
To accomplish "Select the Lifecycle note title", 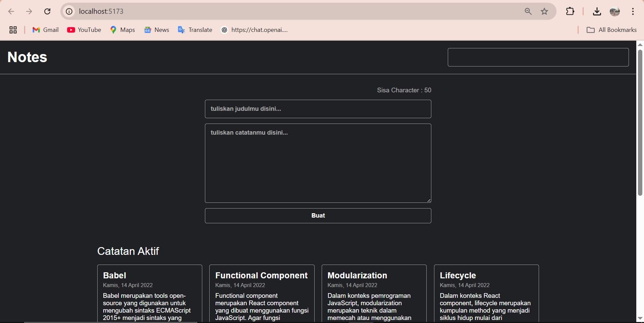I will tap(458, 275).
